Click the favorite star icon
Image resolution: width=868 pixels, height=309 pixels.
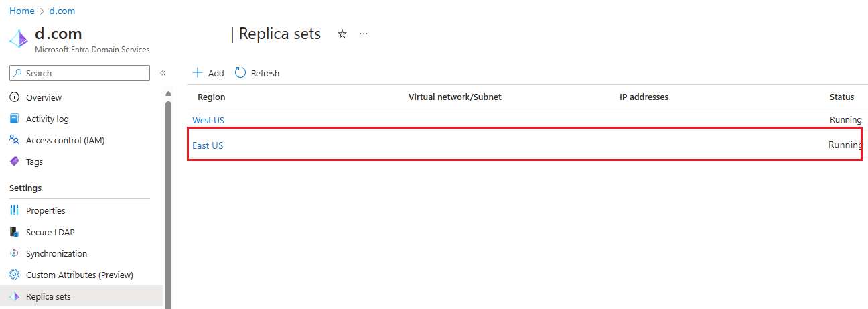[342, 34]
